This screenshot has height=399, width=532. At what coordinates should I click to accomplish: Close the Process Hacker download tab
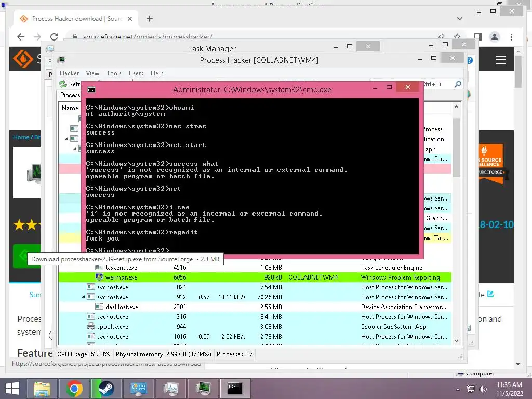pyautogui.click(x=129, y=19)
